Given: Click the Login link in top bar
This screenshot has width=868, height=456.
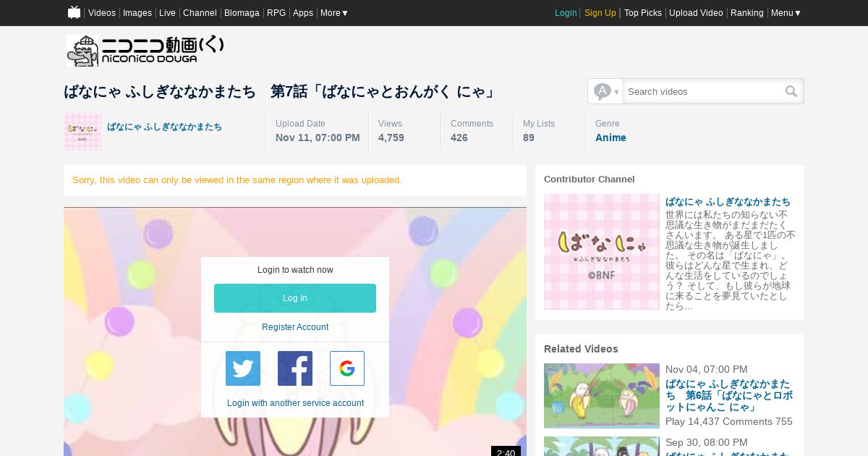Looking at the screenshot, I should tap(566, 13).
